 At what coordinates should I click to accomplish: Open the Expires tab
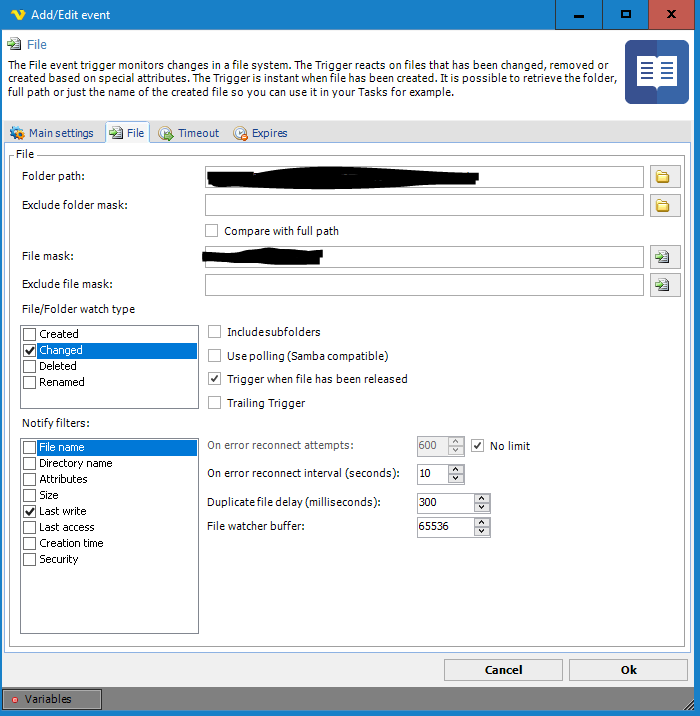click(x=261, y=133)
